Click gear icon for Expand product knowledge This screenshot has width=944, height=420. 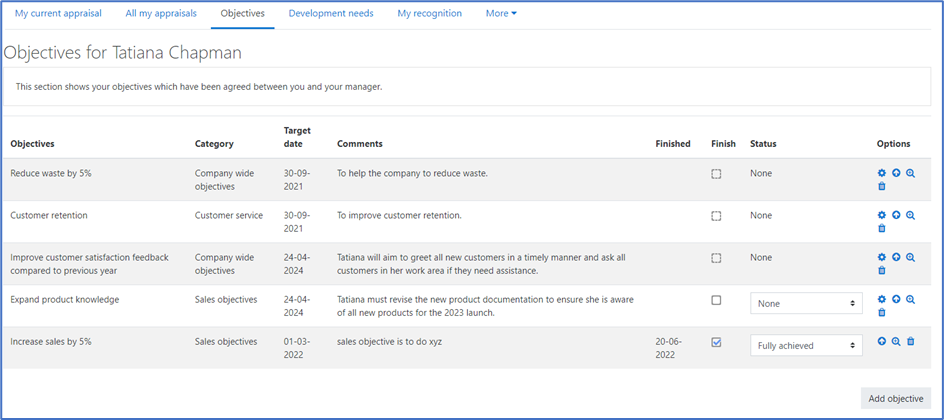tap(882, 299)
